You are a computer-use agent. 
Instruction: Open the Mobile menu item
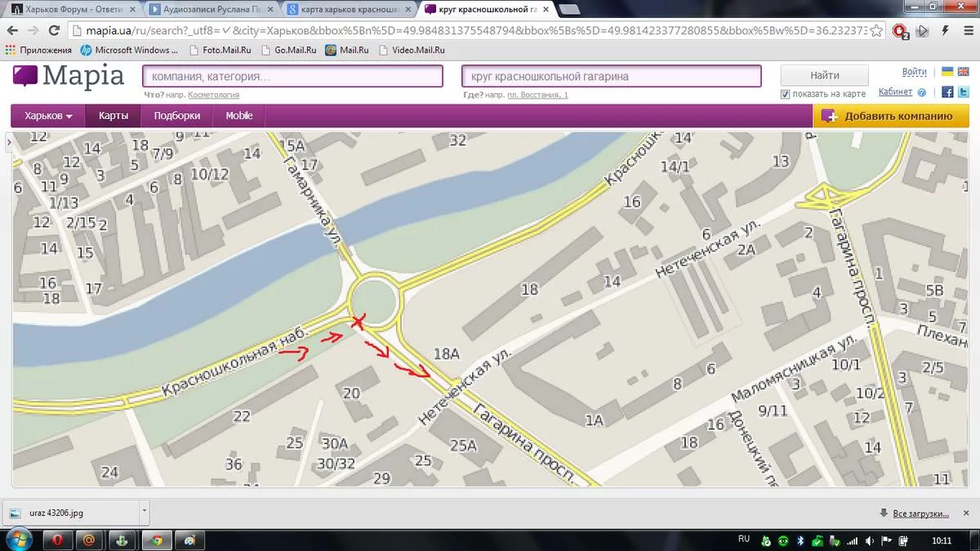239,116
